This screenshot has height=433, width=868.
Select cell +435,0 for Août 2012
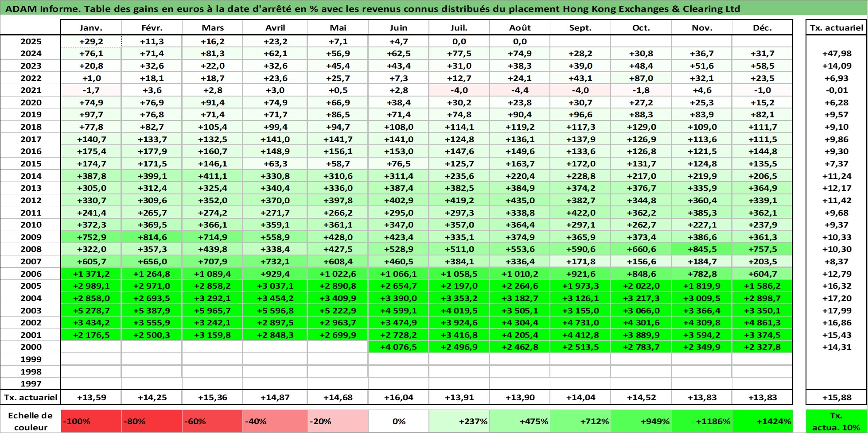click(520, 201)
